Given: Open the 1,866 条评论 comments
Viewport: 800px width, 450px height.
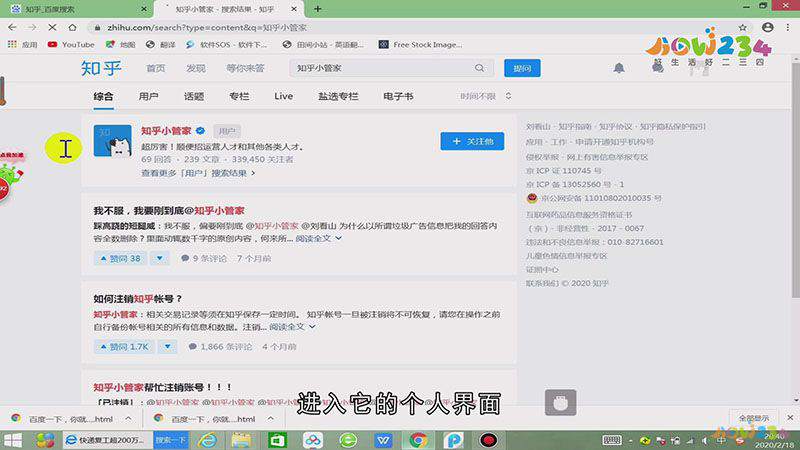Looking at the screenshot, I should (x=220, y=346).
